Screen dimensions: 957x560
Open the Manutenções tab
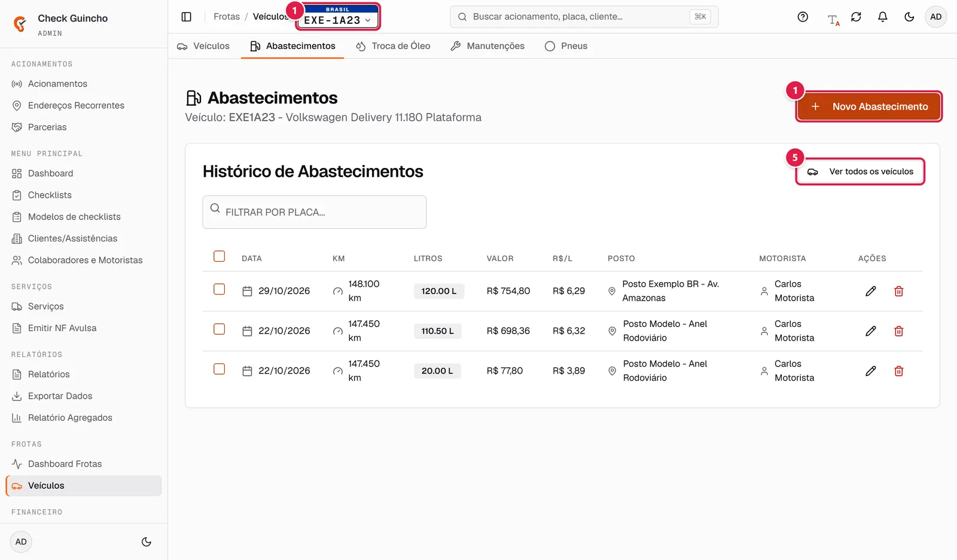click(487, 46)
